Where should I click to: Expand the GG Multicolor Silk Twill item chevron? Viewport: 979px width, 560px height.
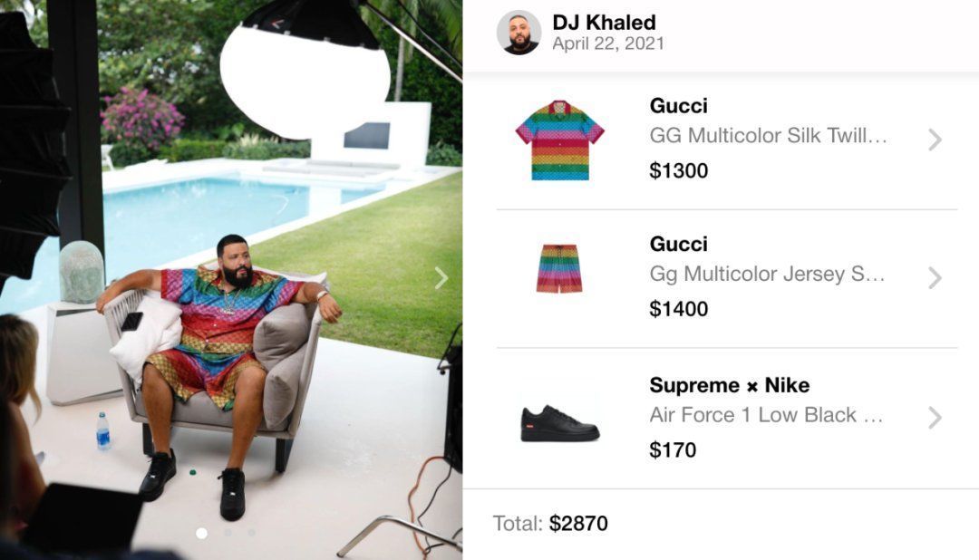coord(935,140)
